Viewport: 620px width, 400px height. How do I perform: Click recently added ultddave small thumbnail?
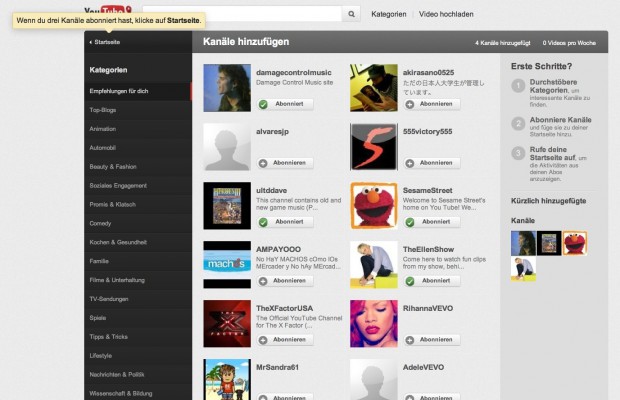coord(549,243)
